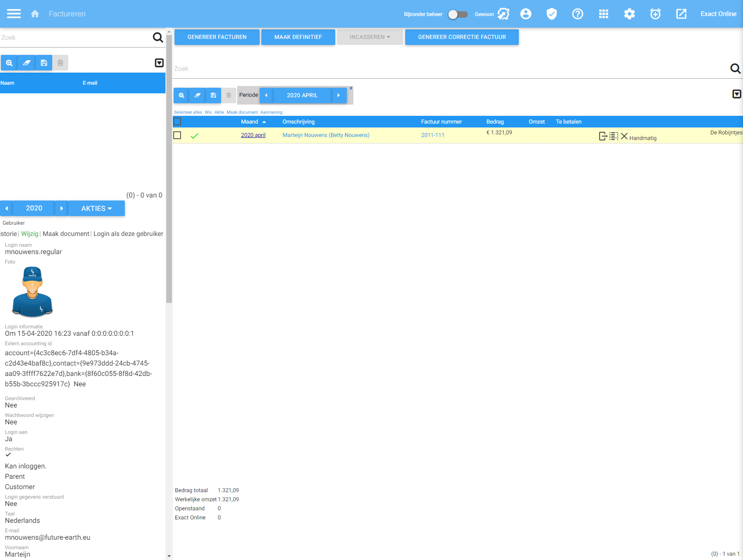Go to home via house icon
Screen dimensions: 743x560
click(x=35, y=14)
